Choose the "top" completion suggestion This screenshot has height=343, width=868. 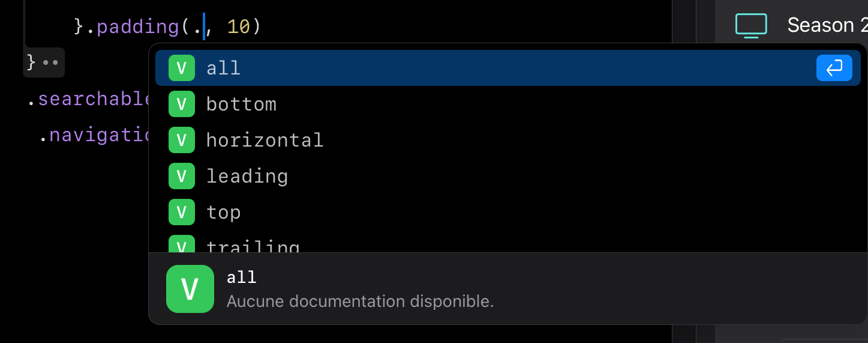click(x=223, y=212)
